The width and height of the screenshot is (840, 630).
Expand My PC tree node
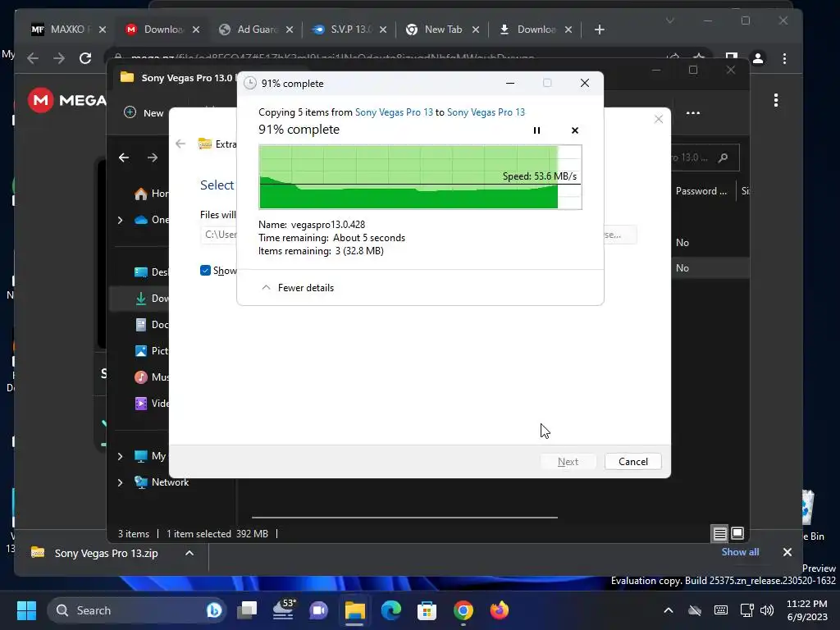click(120, 456)
